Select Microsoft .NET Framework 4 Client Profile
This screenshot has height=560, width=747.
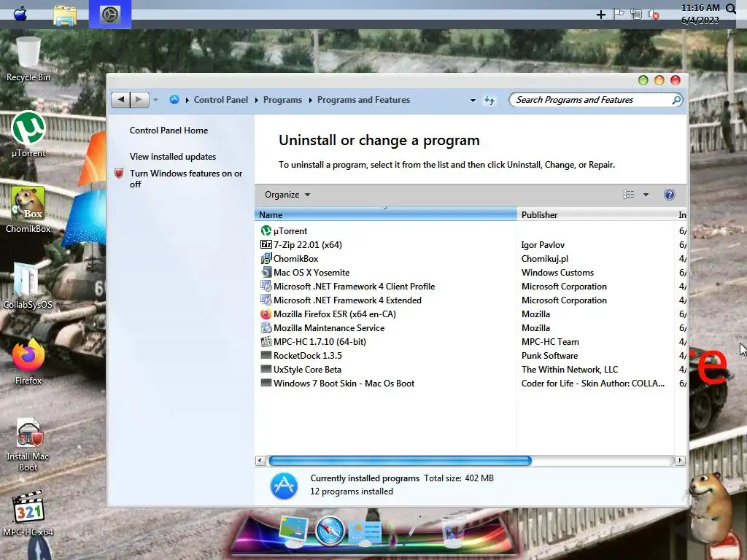click(x=348, y=286)
